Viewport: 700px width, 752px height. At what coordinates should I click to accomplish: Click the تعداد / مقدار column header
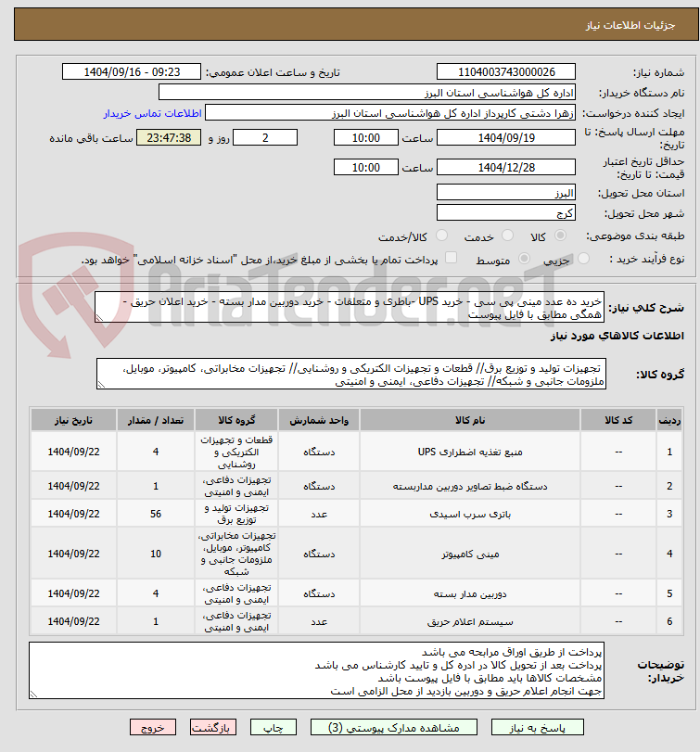click(x=156, y=420)
